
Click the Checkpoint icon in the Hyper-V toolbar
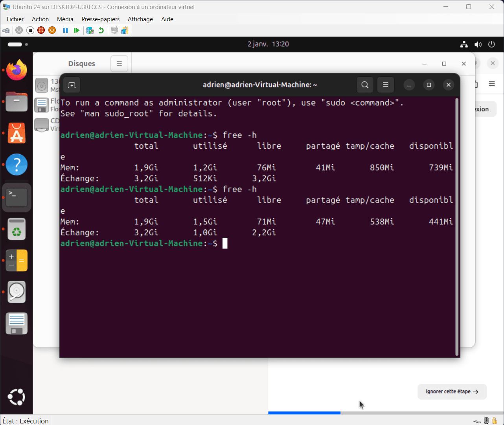point(90,30)
